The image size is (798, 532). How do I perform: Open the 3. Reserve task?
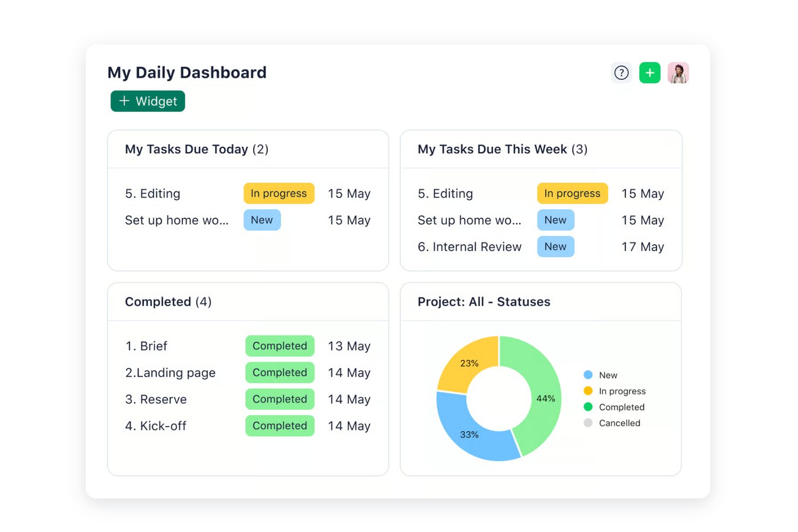[x=156, y=399]
